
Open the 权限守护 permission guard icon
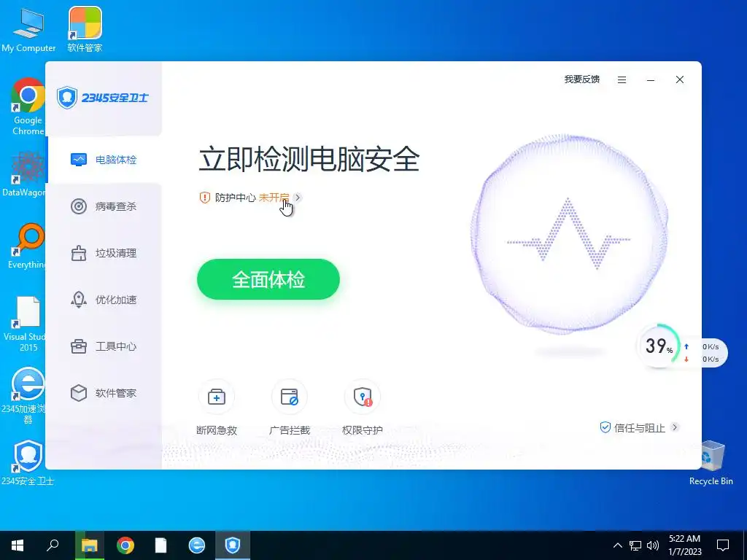pos(363,397)
